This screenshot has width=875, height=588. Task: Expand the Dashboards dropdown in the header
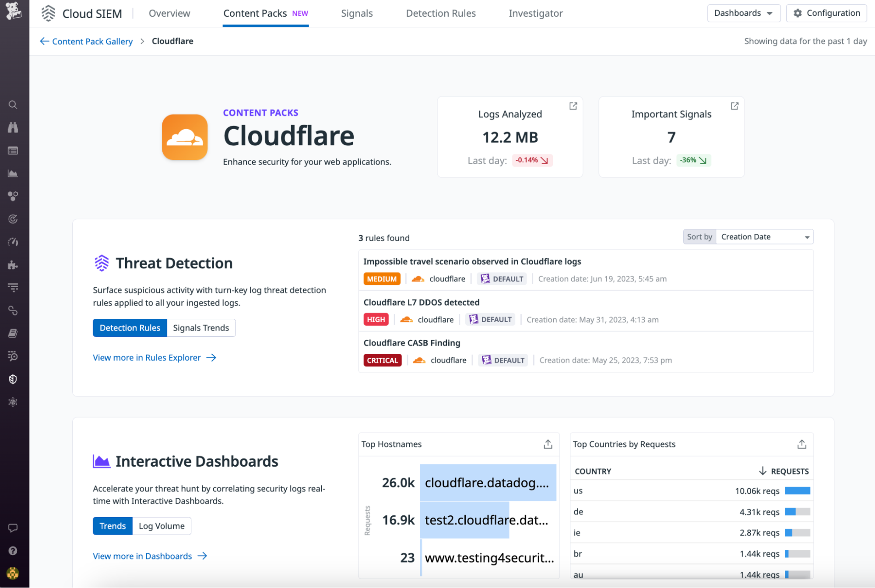[x=744, y=13]
